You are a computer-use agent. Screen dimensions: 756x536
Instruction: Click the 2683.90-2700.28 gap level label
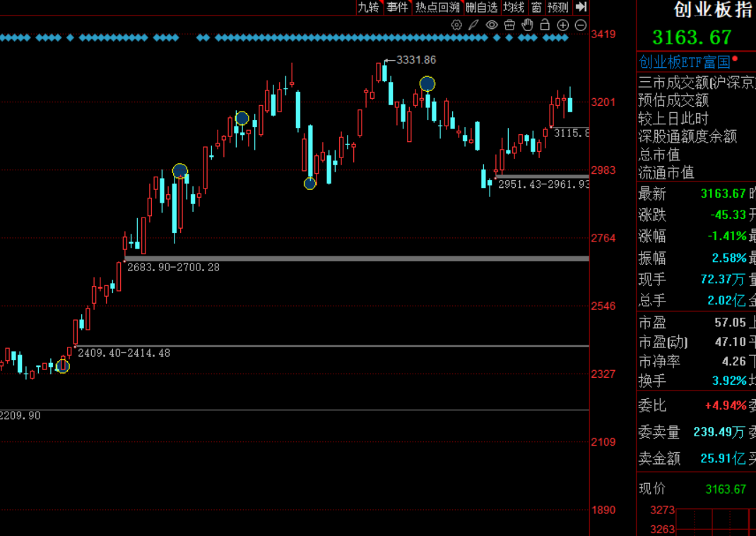click(173, 267)
